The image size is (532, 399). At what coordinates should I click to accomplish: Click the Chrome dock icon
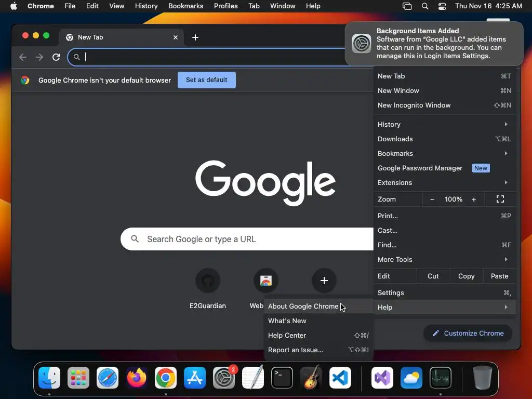[166, 378]
